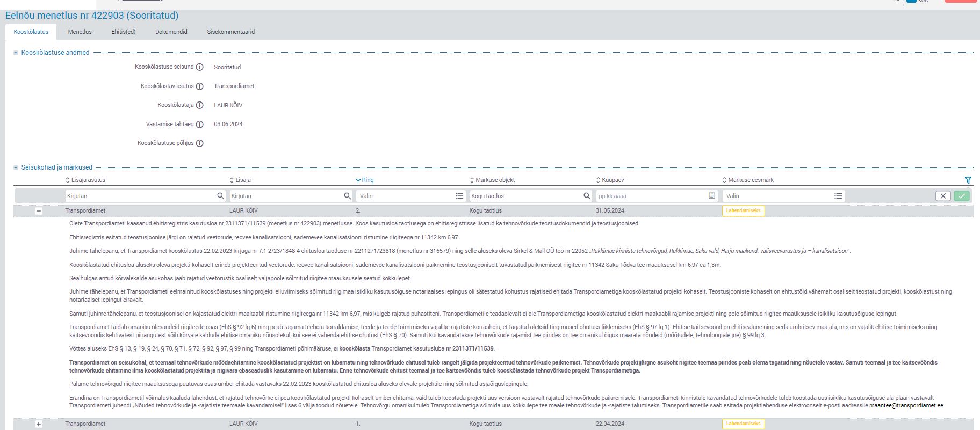Screen dimensions: 980x430
Task: Search icon in Lisaja asutus filter
Action: click(x=220, y=196)
